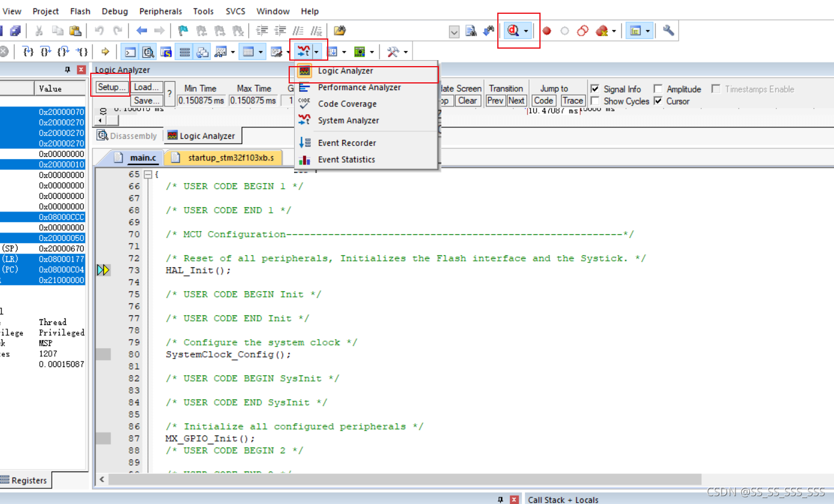Click the comment selection icon
This screenshot has width=834, height=504.
[298, 31]
